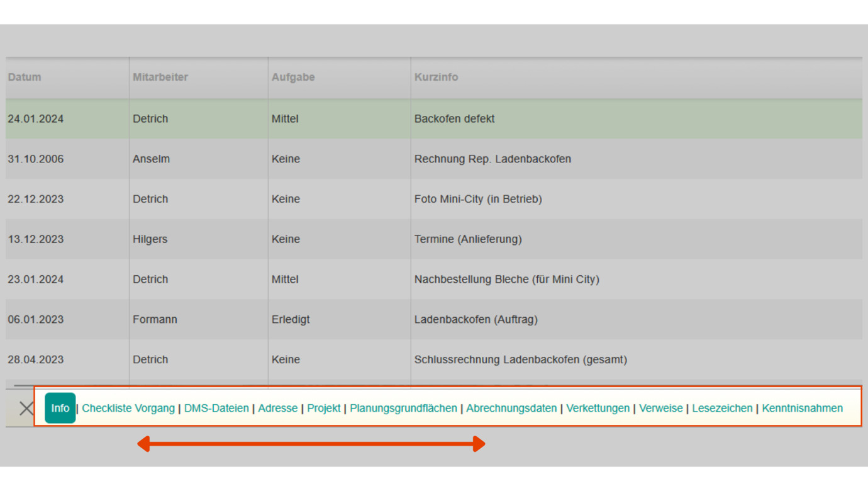Image resolution: width=868 pixels, height=491 pixels.
Task: Select the Info tab
Action: (60, 408)
